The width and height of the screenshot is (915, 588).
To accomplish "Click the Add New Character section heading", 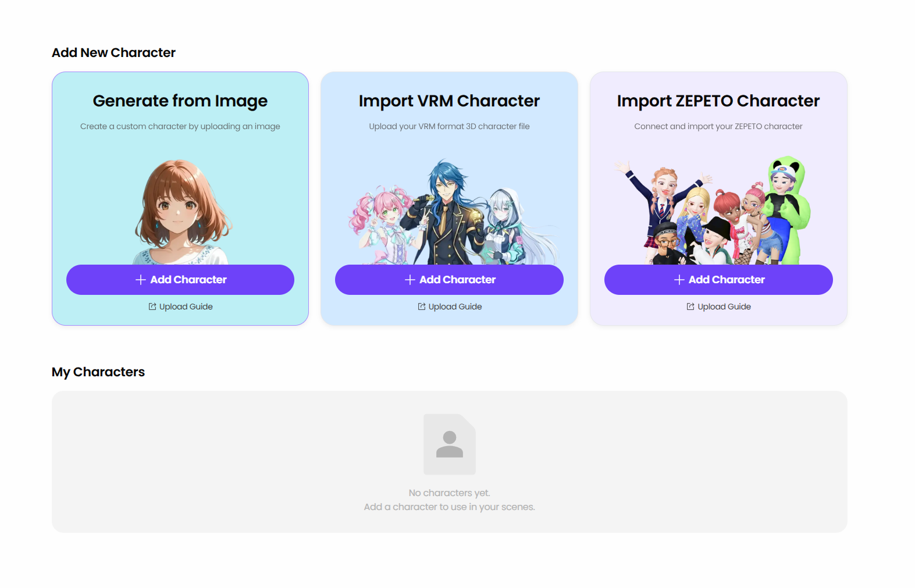I will [113, 53].
